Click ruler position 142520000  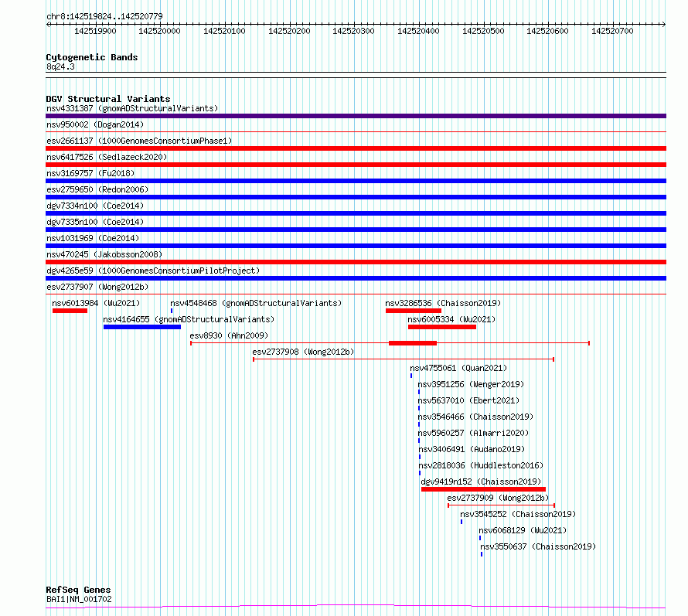click(159, 31)
